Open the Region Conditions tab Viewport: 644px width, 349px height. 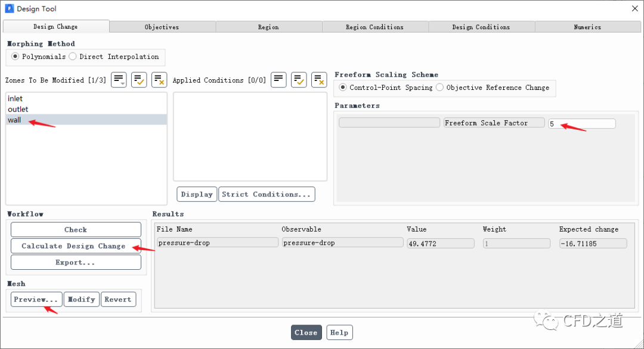pyautogui.click(x=374, y=27)
